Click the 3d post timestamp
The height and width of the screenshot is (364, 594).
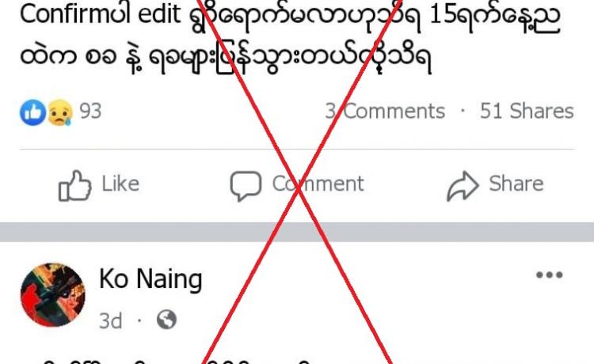point(110,320)
